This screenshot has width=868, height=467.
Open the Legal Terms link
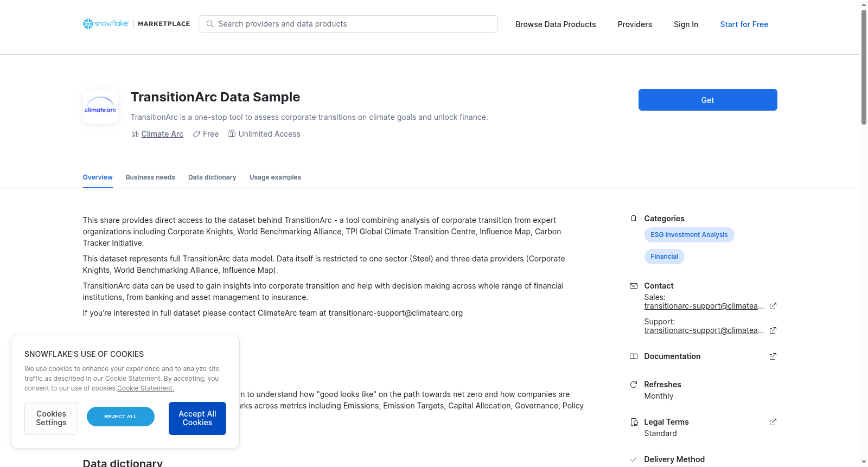666,422
